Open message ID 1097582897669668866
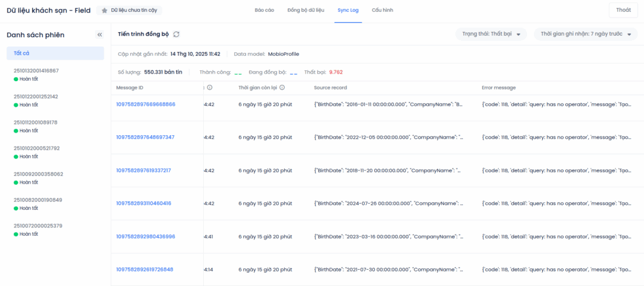 point(145,104)
